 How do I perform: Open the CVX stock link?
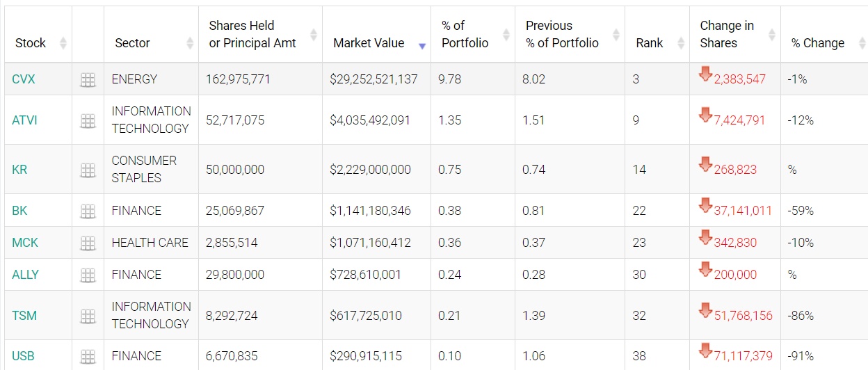(24, 79)
